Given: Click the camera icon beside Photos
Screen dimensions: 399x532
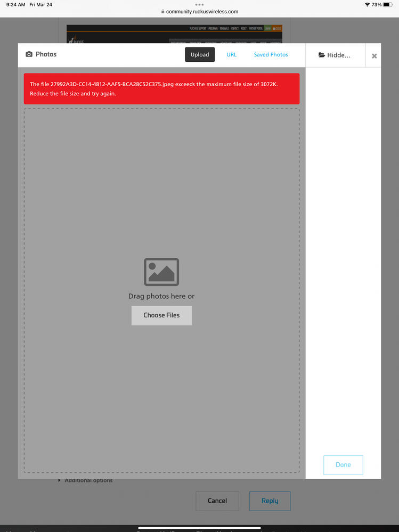Looking at the screenshot, I should coord(29,54).
